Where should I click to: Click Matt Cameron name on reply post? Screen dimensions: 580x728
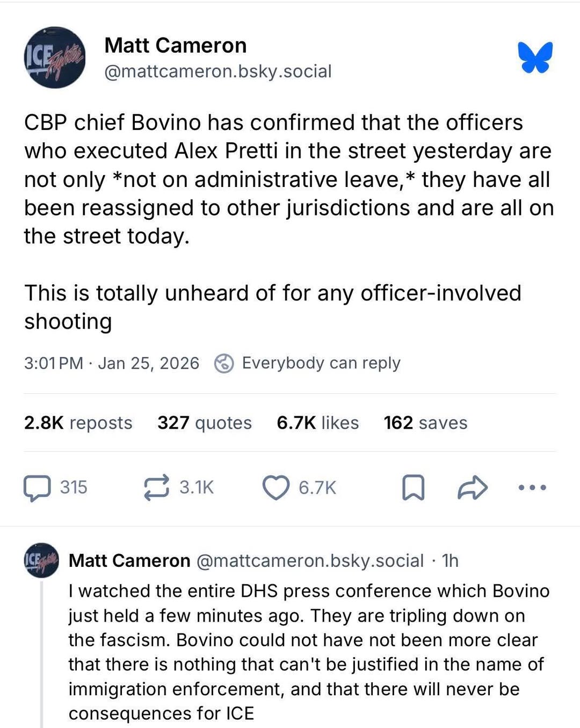click(x=129, y=560)
